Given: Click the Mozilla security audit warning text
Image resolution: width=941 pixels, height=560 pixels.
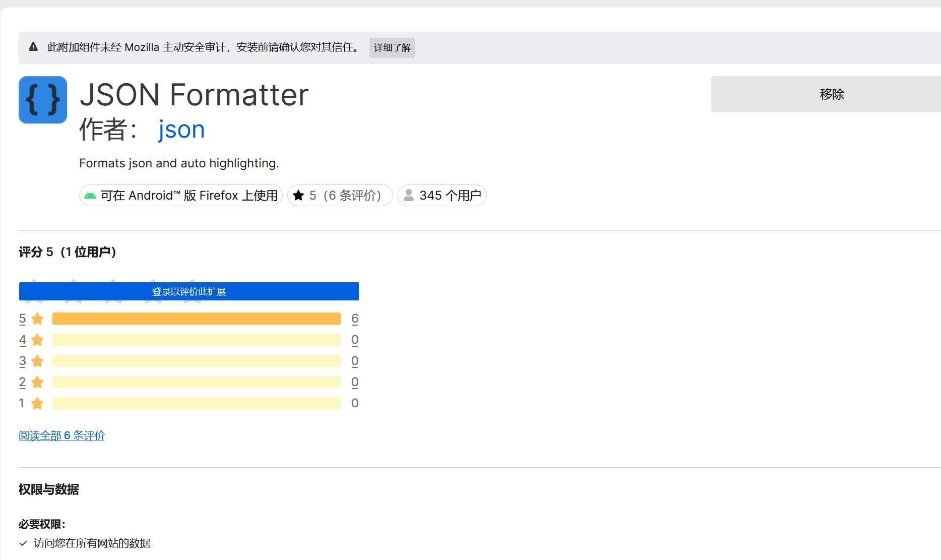Looking at the screenshot, I should click(x=205, y=47).
